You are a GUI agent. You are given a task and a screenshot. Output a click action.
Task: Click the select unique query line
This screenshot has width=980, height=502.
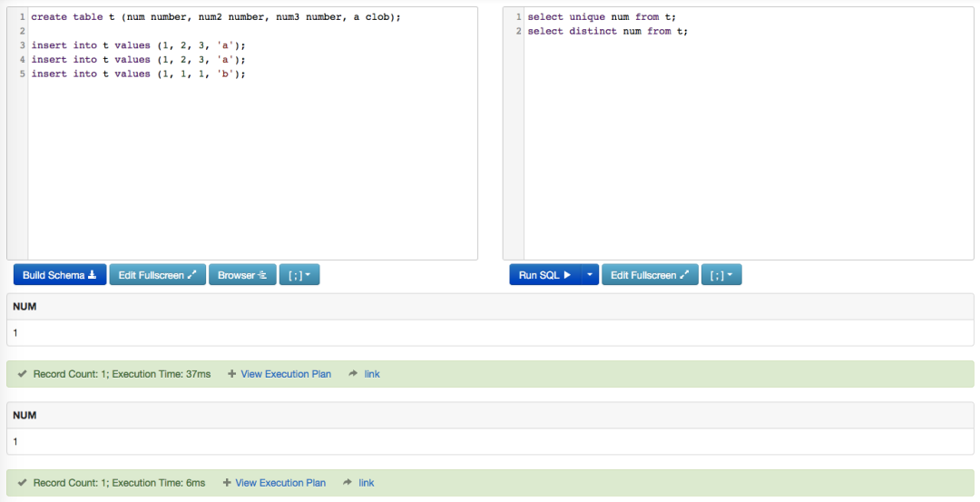coord(602,17)
